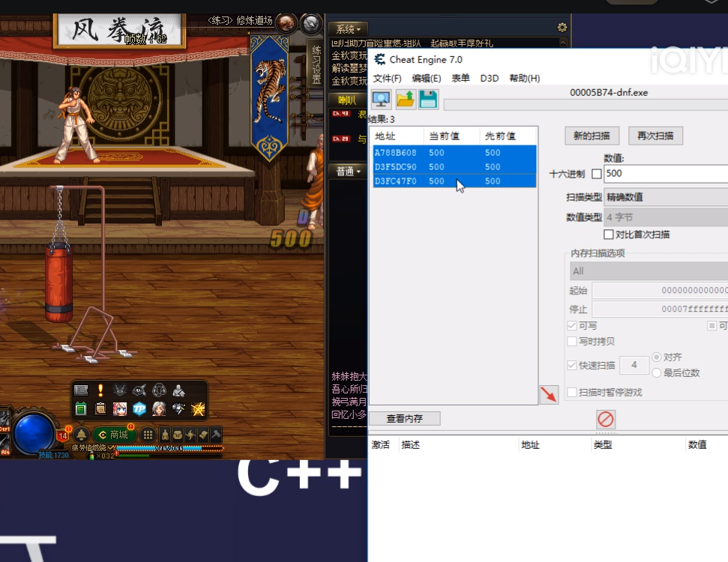
Task: Open the inventory bag icon in game
Action: [178, 435]
